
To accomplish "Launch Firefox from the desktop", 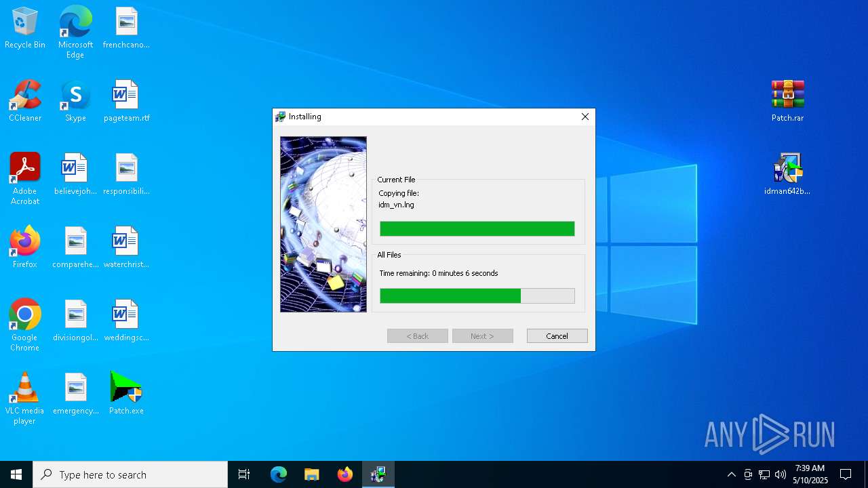I will tap(25, 248).
